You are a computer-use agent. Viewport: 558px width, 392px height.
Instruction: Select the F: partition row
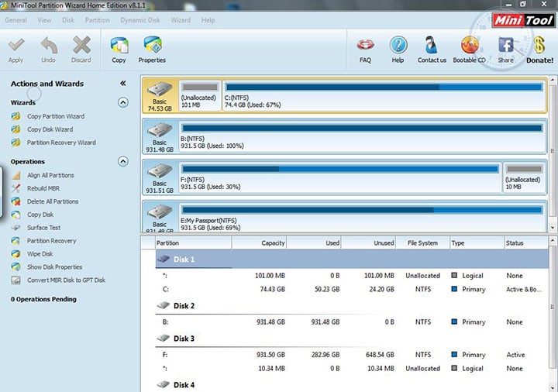352,355
